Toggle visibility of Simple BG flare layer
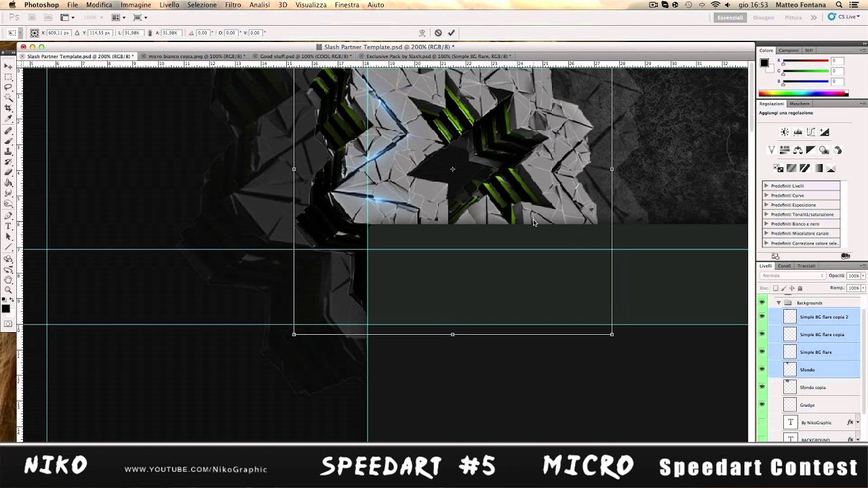This screenshot has width=868, height=488. (x=762, y=352)
